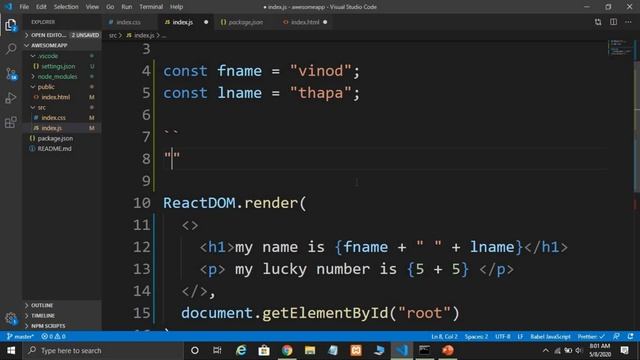Open the Go menu
This screenshot has height=360, width=640.
point(110,7)
